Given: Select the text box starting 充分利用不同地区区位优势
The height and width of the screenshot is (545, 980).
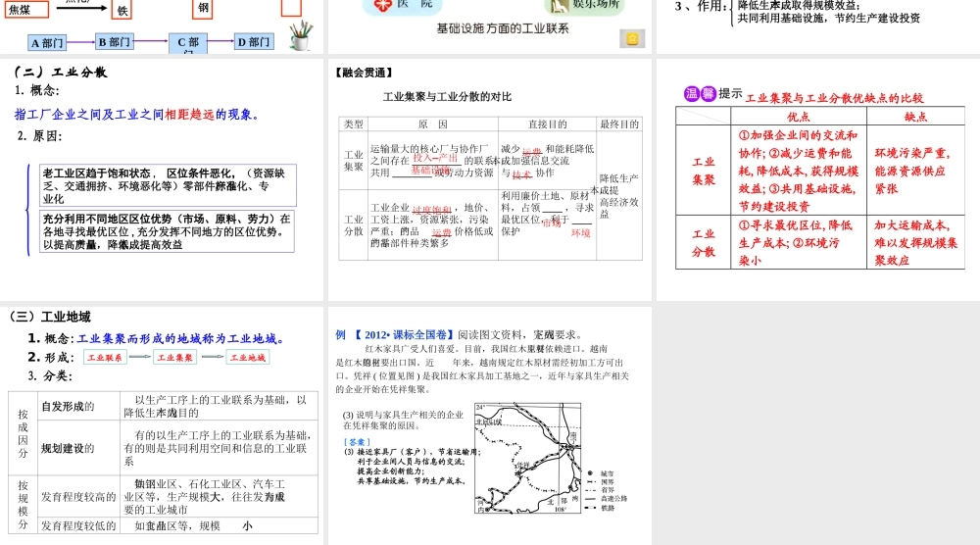Looking at the screenshot, I should tap(167, 231).
